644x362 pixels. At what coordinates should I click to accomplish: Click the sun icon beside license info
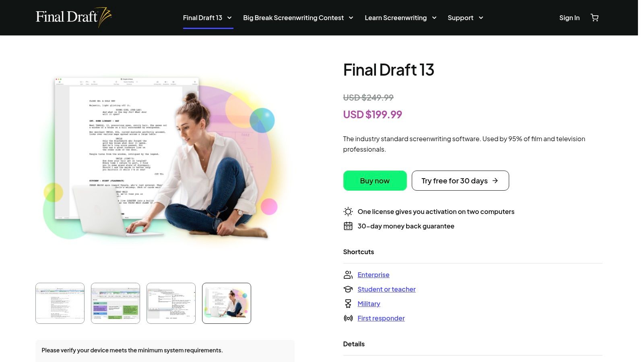coord(348,212)
